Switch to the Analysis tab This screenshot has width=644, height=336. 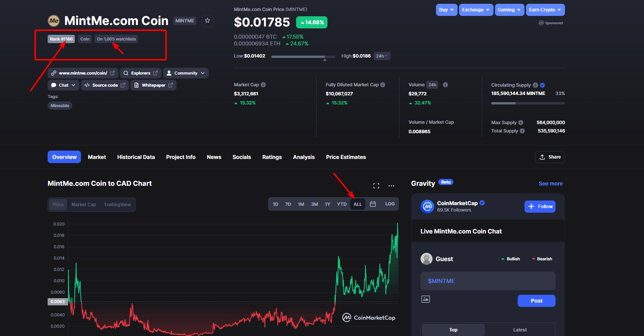point(304,157)
